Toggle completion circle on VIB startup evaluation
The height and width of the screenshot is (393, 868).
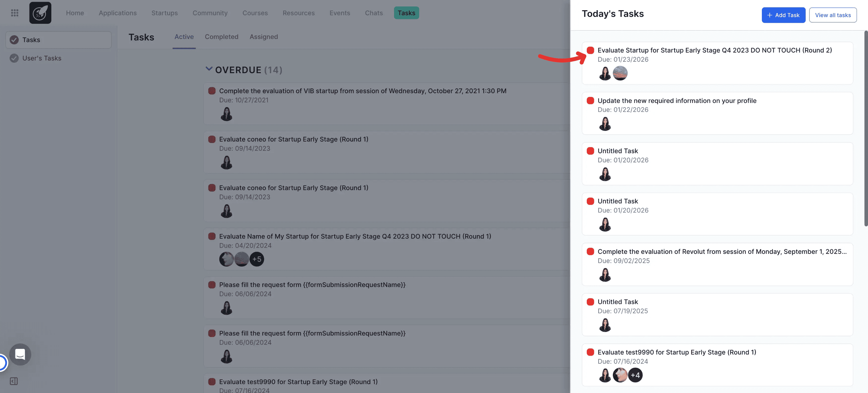212,91
